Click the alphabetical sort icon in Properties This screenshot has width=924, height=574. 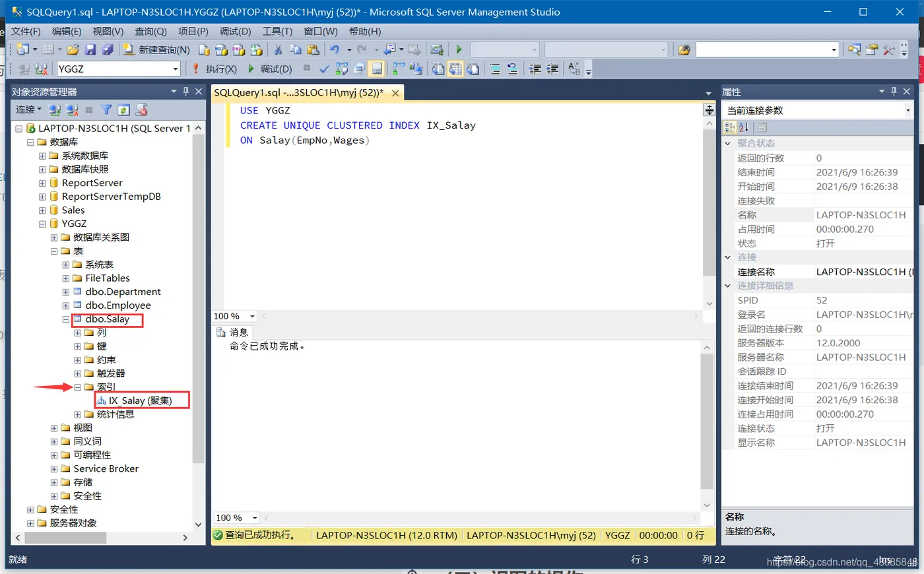(x=744, y=127)
